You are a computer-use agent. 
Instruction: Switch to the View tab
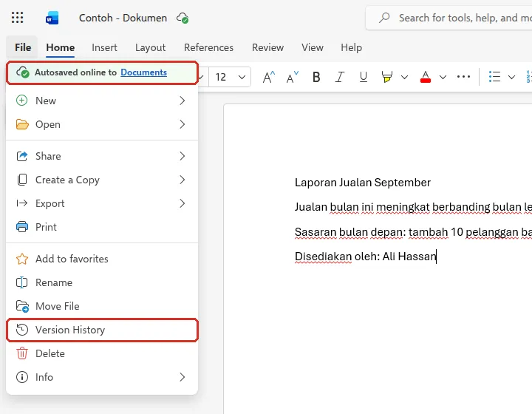[312, 47]
